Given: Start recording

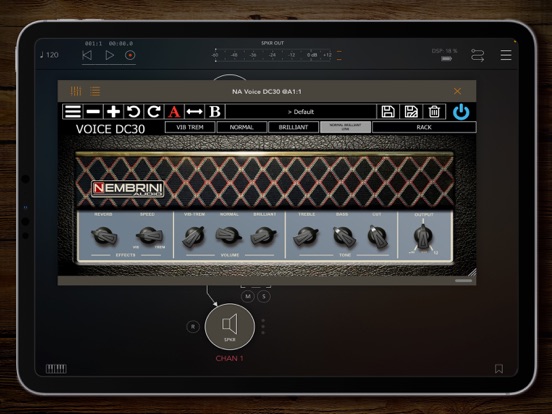Looking at the screenshot, I should point(130,55).
